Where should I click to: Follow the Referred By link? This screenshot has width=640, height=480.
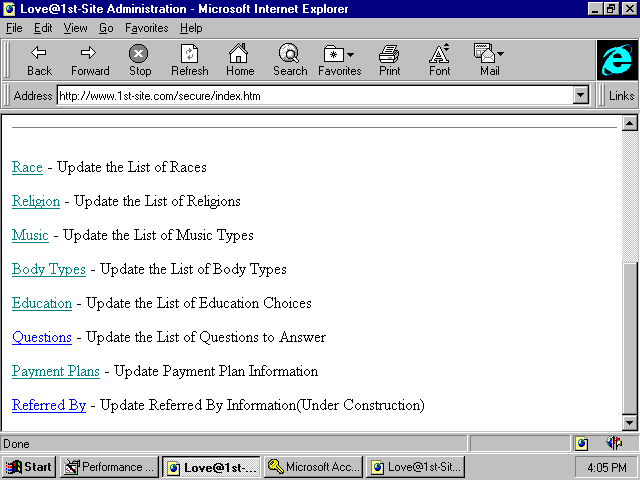[x=49, y=405]
